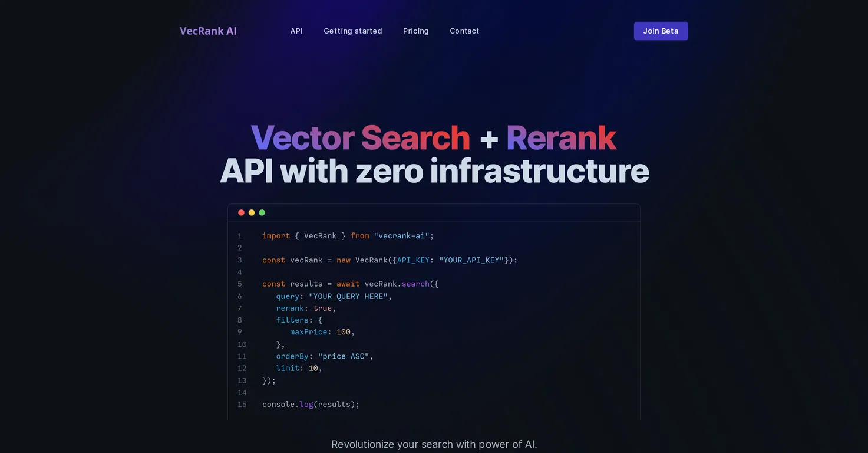Click the "rerank: true" code line
The height and width of the screenshot is (453, 868).
[x=306, y=308]
